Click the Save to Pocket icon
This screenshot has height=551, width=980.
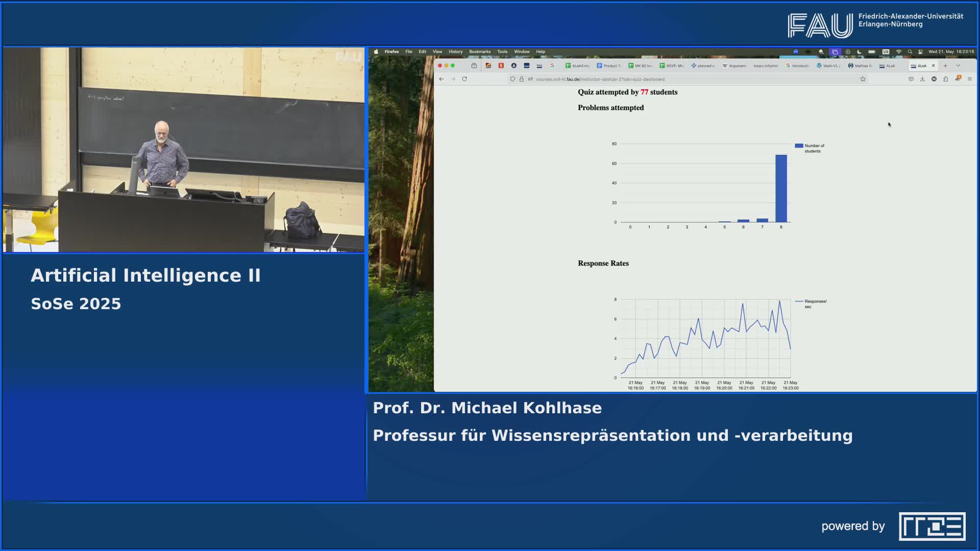tap(911, 79)
